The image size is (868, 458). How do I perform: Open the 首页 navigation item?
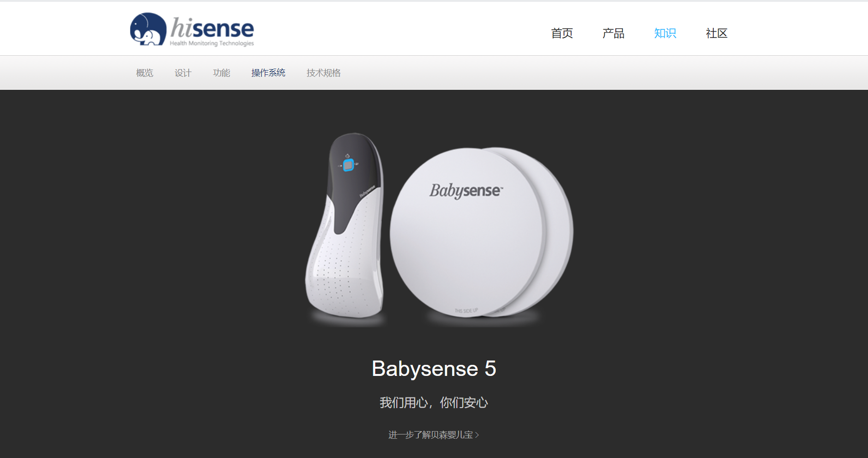coord(562,33)
